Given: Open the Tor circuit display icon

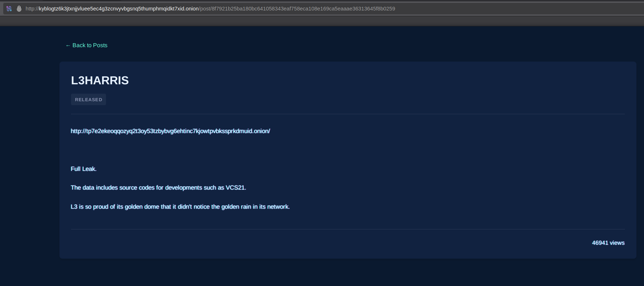Looking at the screenshot, I should [x=9, y=9].
